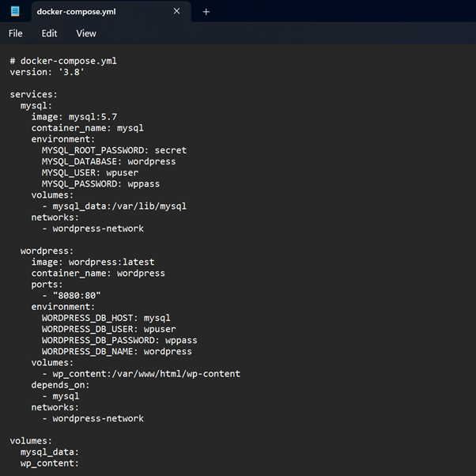The image size is (476, 476).
Task: Click the MYSQL_DATABASE: wordpress line
Action: click(x=108, y=161)
